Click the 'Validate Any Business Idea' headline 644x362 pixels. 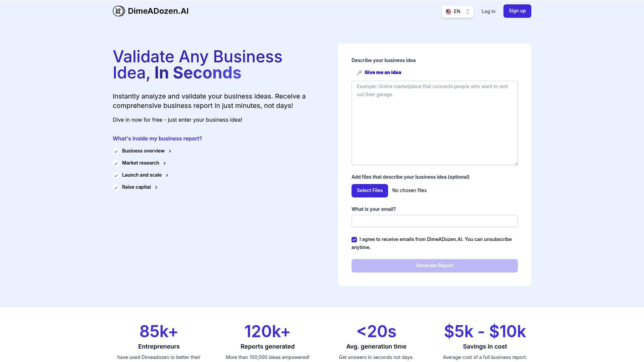[198, 65]
